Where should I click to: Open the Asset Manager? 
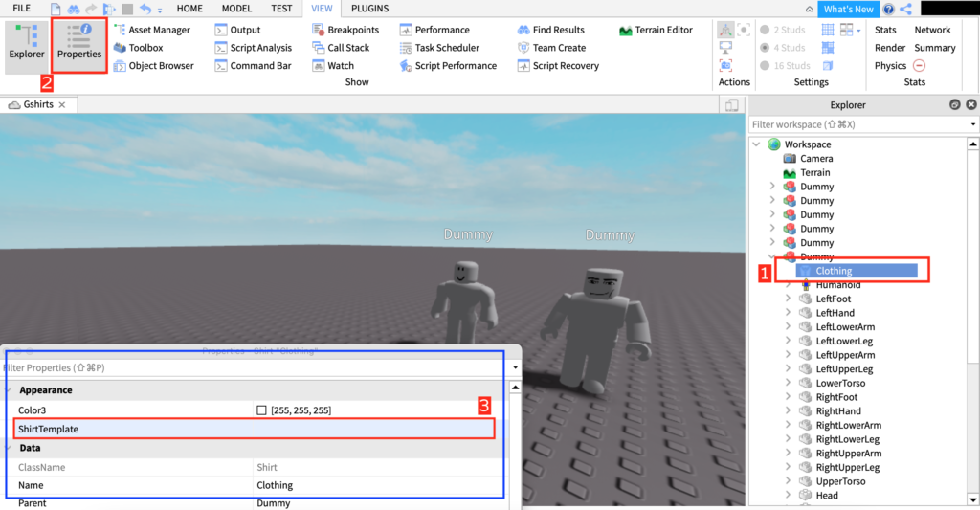[152, 30]
